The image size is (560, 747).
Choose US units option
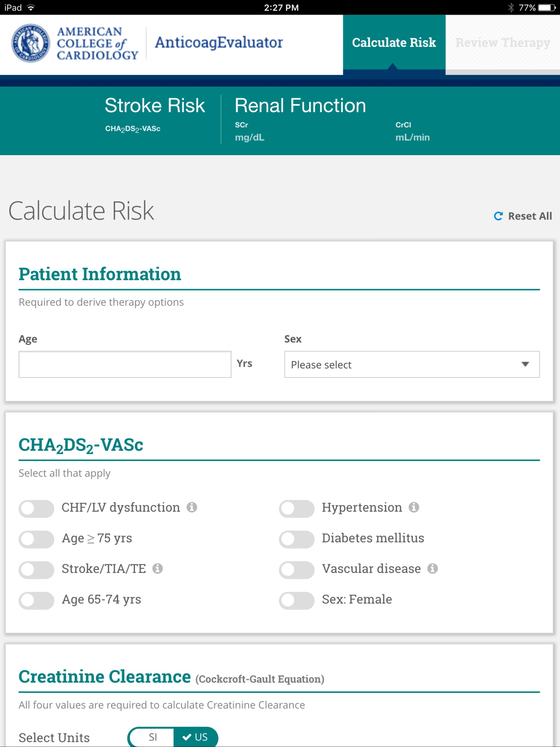pyautogui.click(x=196, y=737)
